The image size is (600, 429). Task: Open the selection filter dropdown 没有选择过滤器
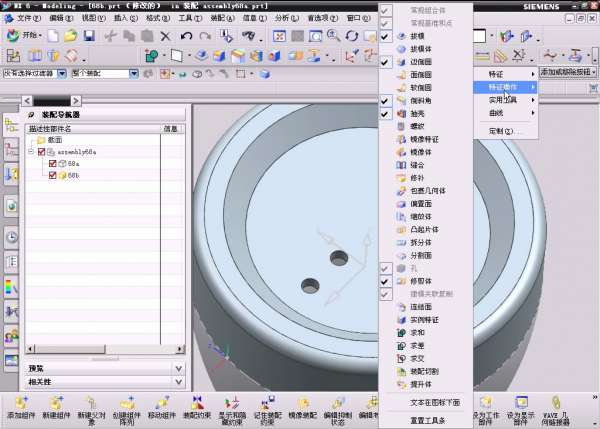pyautogui.click(x=62, y=73)
